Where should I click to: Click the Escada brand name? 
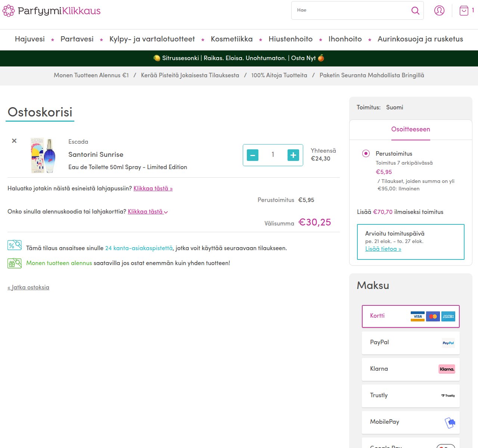click(x=78, y=142)
